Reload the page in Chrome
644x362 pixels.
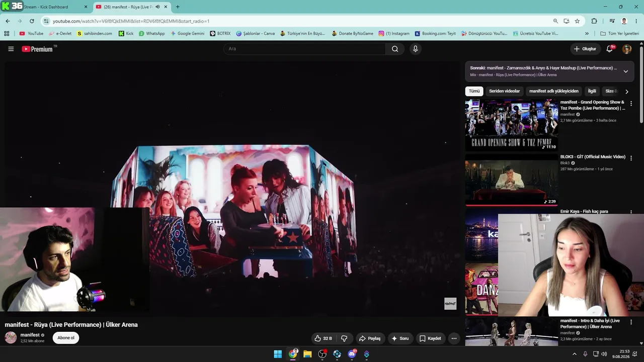(x=32, y=21)
